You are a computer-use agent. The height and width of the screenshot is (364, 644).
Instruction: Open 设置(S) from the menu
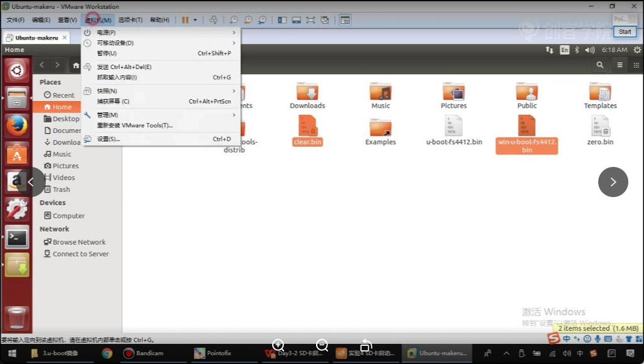pos(161,139)
